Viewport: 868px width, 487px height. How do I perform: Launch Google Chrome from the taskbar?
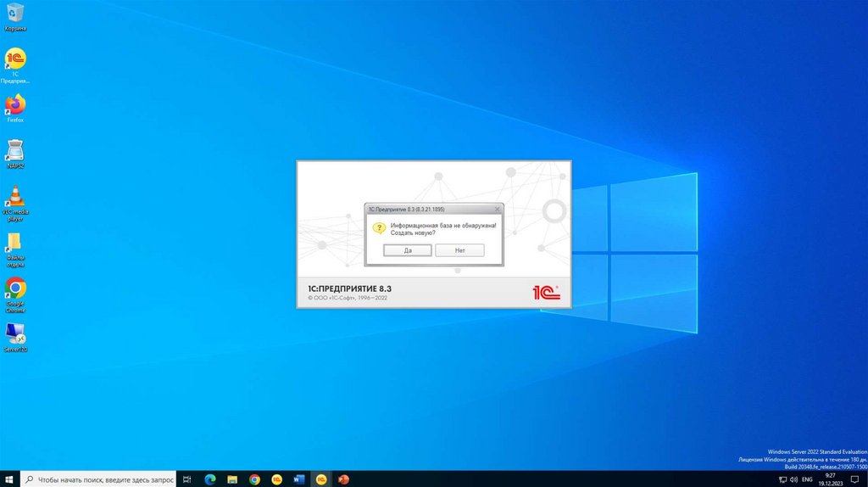point(254,479)
